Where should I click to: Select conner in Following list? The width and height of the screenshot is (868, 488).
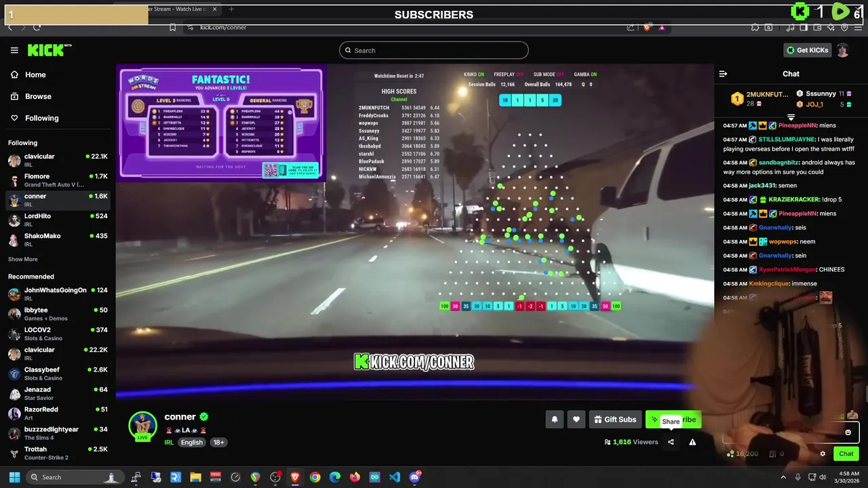click(x=58, y=200)
